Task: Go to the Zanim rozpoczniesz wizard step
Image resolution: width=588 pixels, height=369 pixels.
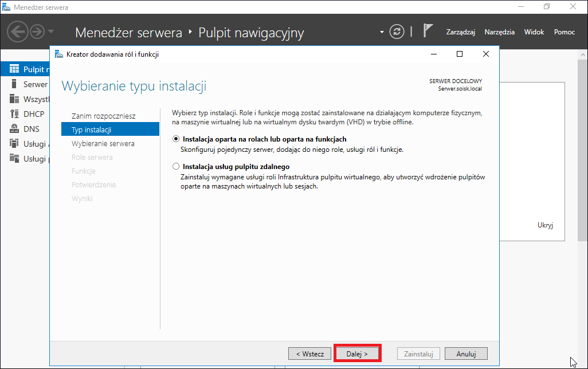Action: click(x=104, y=116)
